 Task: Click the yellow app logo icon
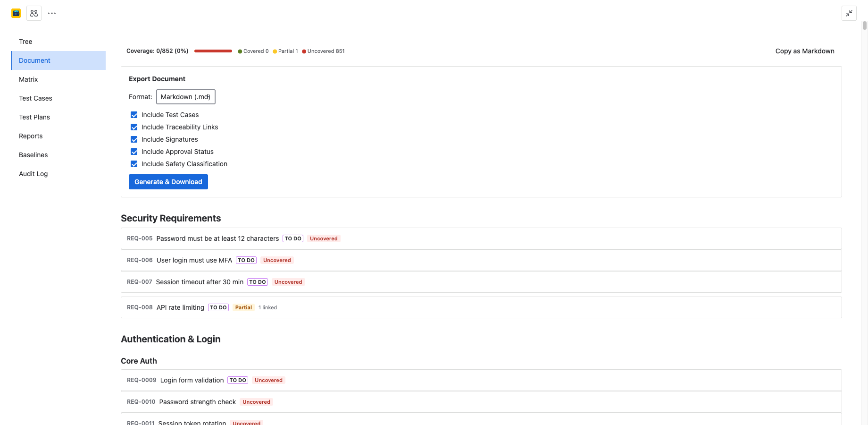point(16,13)
